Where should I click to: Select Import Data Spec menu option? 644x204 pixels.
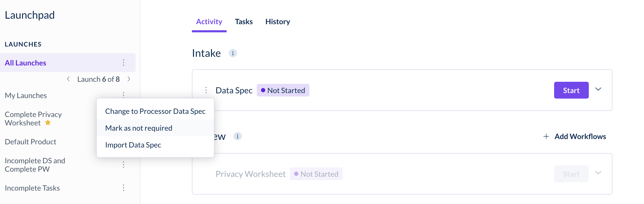133,145
